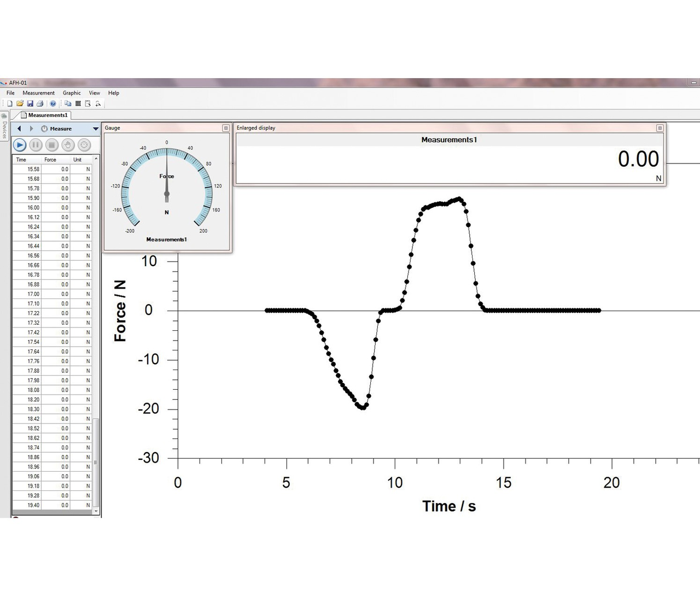Pause the running measurement

point(36,145)
